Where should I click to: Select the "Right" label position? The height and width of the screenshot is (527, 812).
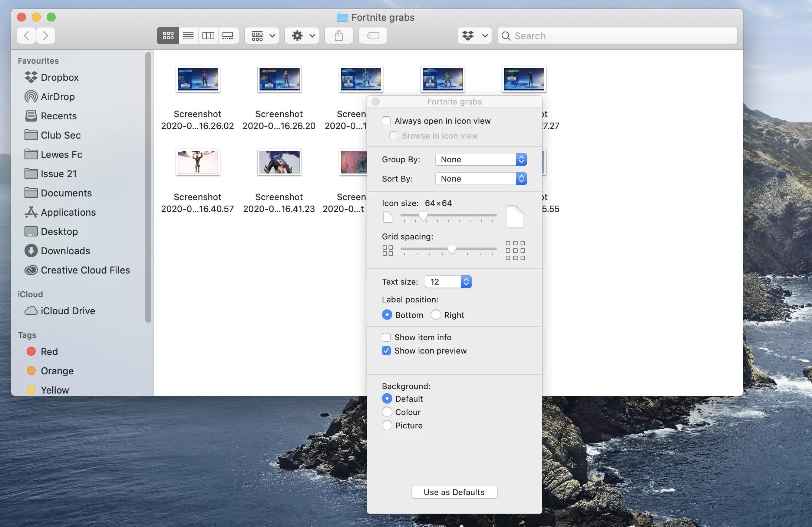435,315
